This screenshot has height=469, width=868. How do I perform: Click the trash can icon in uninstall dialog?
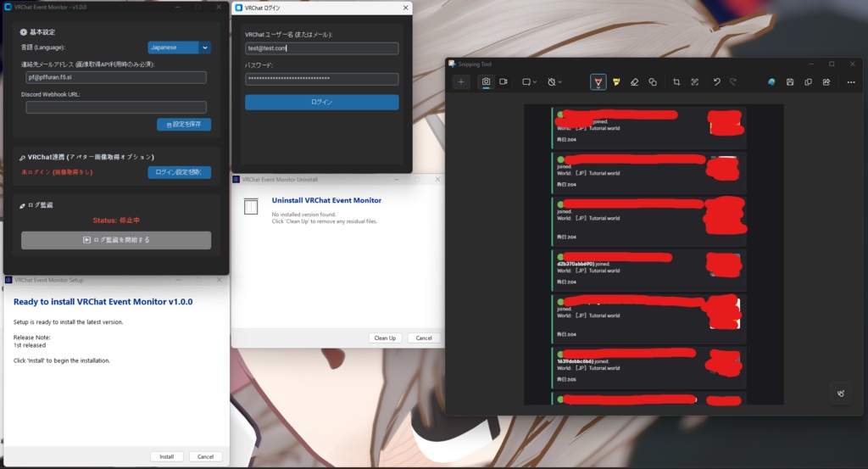pos(251,207)
